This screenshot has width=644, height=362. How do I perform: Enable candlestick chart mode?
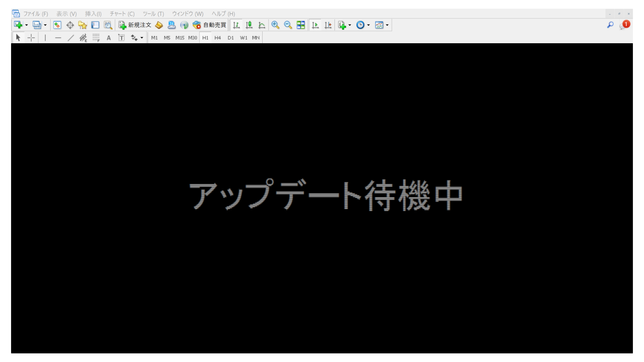coord(249,25)
